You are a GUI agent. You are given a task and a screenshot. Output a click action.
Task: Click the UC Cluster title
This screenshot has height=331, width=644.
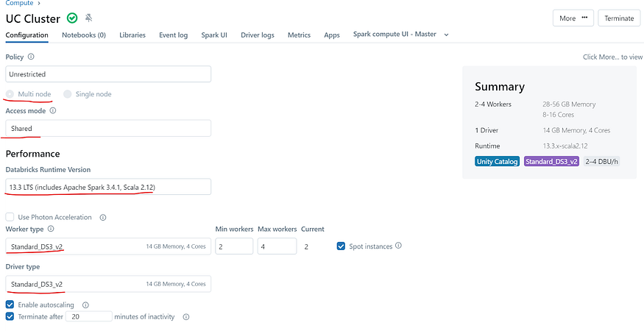pyautogui.click(x=33, y=18)
